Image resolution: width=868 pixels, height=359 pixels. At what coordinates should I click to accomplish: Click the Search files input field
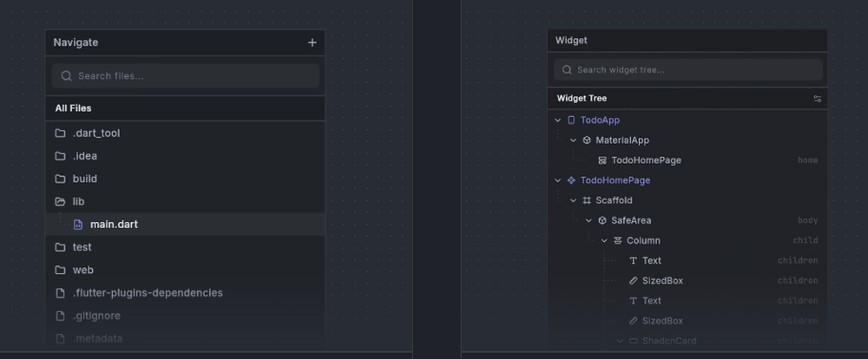pos(186,75)
